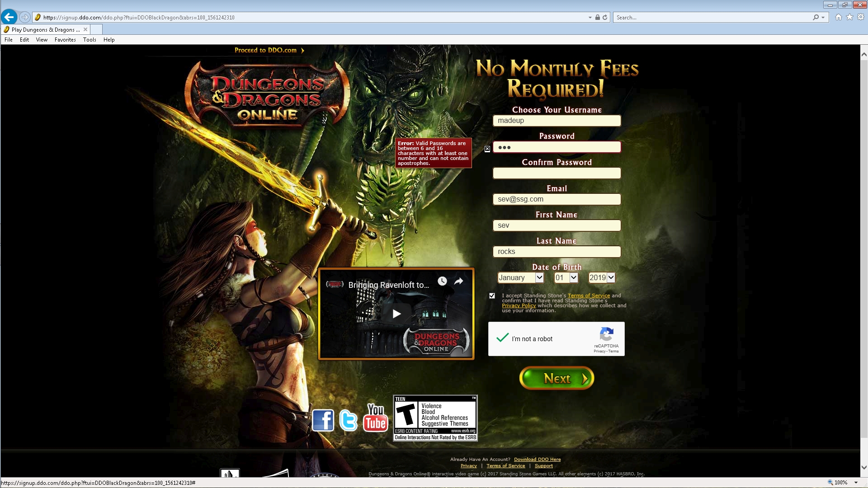Click the page scrollbar up arrow
868x488 pixels.
(x=864, y=54)
